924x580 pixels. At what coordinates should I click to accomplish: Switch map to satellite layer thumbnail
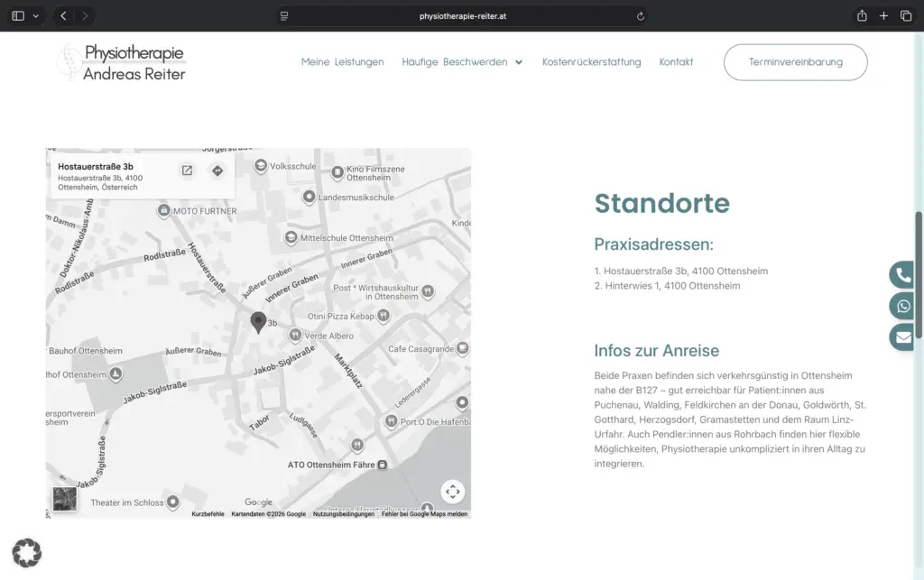pyautogui.click(x=65, y=499)
